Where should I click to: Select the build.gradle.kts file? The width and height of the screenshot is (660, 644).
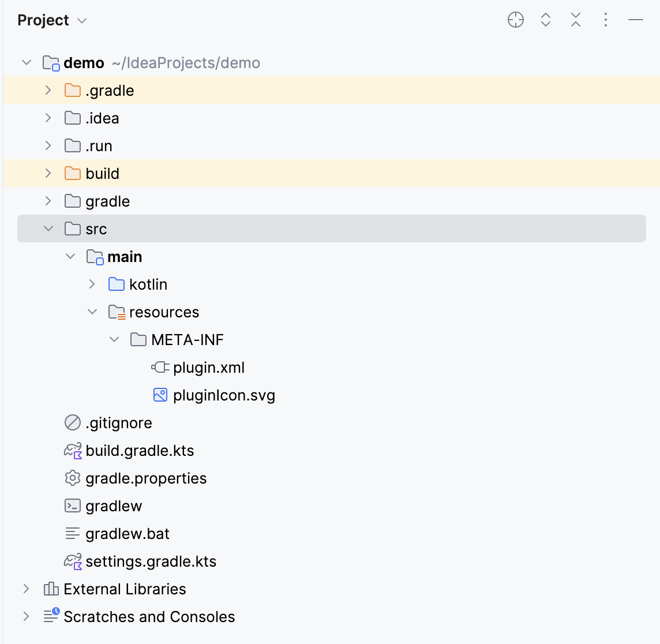(x=140, y=451)
